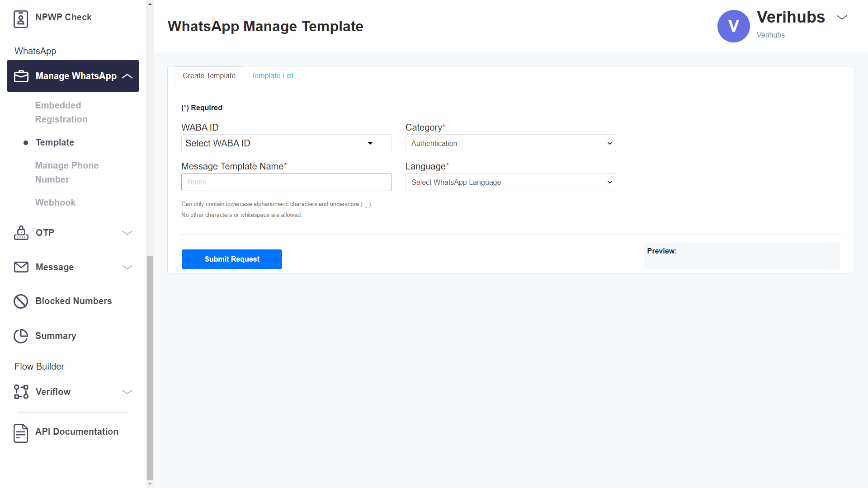Click the Message envelope icon
The image size is (868, 488).
point(21,267)
